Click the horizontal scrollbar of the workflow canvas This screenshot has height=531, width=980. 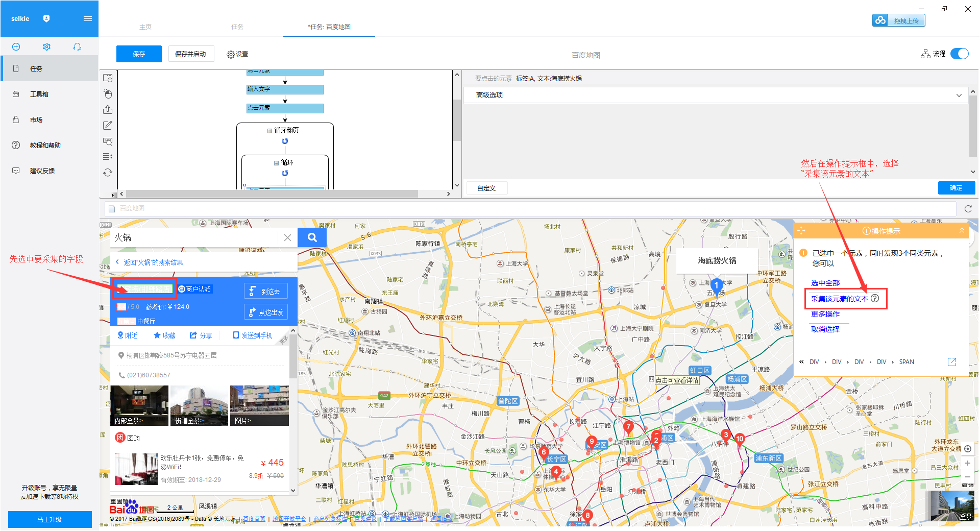[272, 194]
